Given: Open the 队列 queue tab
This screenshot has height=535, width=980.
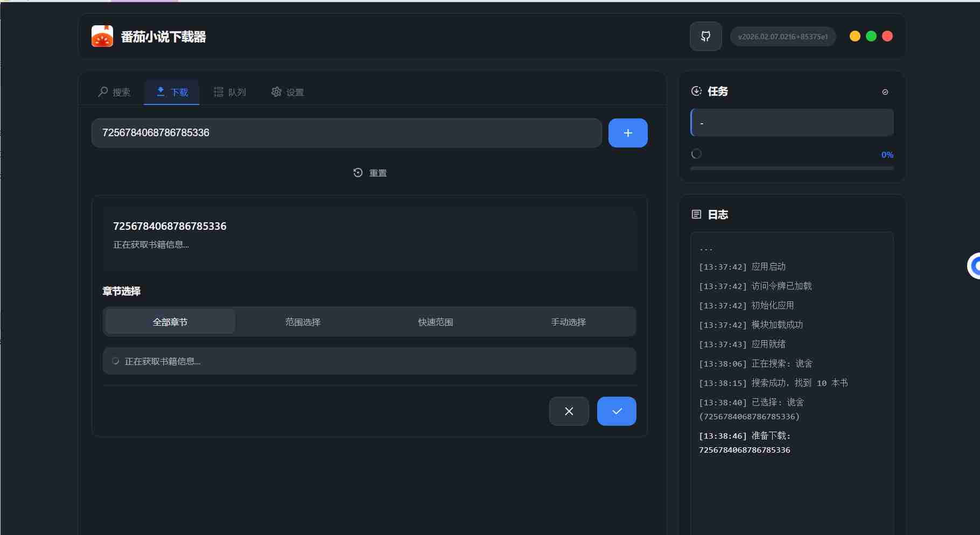Looking at the screenshot, I should click(230, 92).
